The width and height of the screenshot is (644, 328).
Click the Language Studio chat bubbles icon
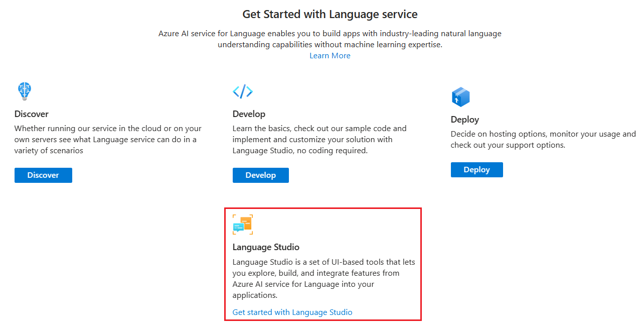[243, 225]
